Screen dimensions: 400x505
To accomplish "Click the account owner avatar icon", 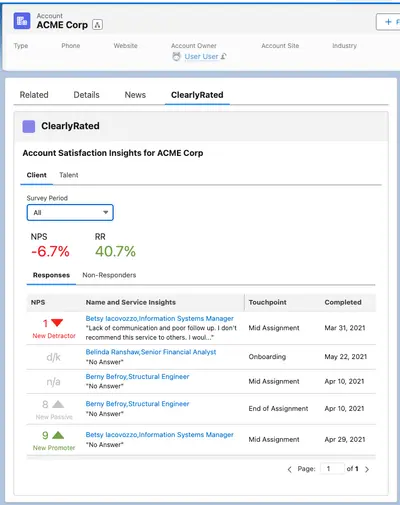I will [x=176, y=57].
